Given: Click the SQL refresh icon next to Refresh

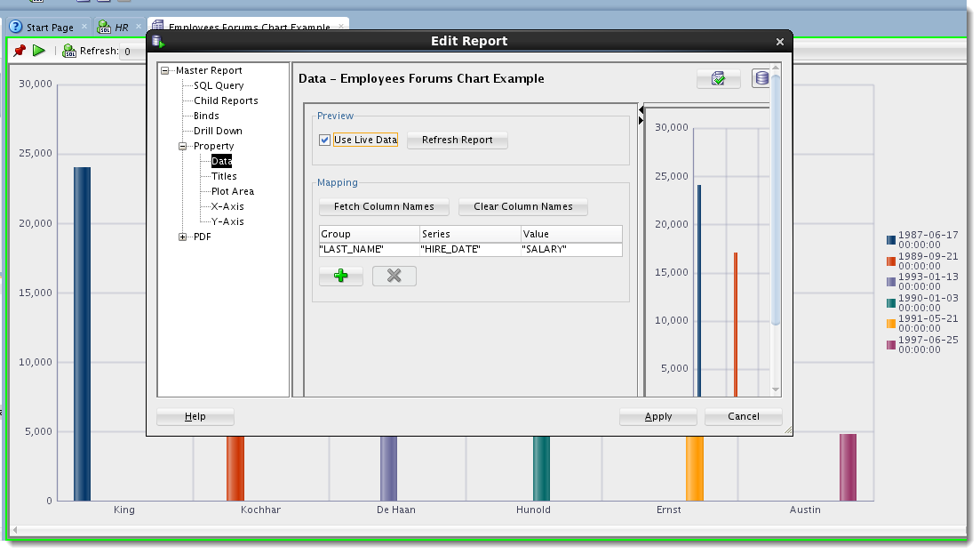Looking at the screenshot, I should (x=69, y=52).
